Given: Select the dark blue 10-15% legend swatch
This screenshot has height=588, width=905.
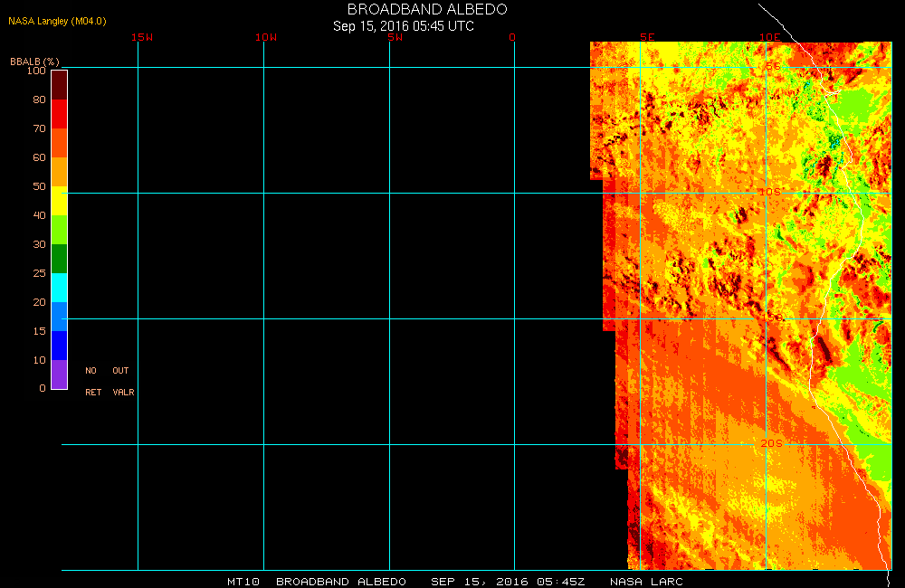Looking at the screenshot, I should 59,346.
